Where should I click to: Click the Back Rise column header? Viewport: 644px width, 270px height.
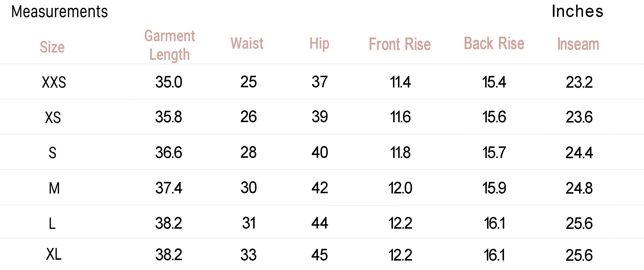click(494, 44)
